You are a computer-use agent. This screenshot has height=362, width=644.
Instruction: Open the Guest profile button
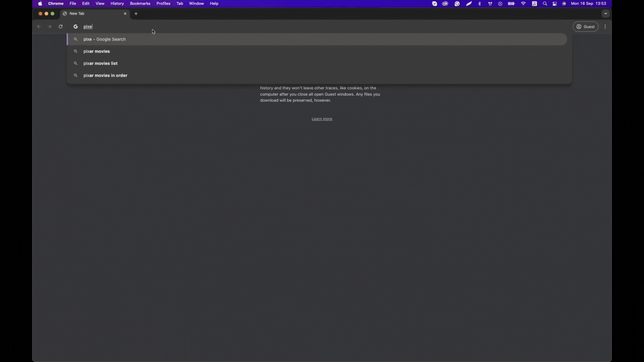586,27
